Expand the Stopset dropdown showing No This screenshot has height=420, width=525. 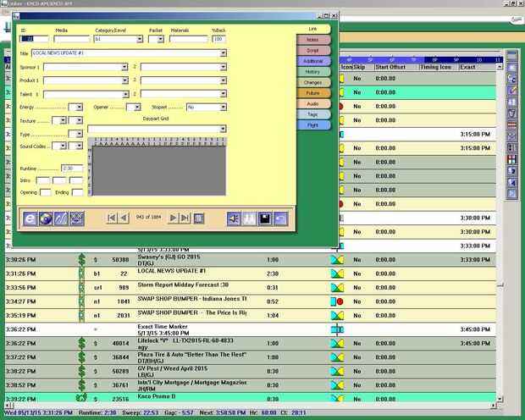point(223,108)
